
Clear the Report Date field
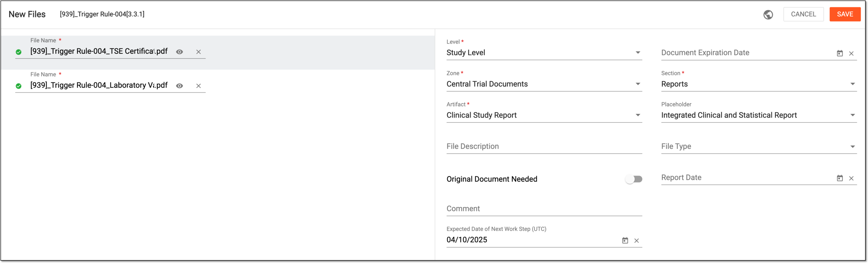tap(851, 178)
